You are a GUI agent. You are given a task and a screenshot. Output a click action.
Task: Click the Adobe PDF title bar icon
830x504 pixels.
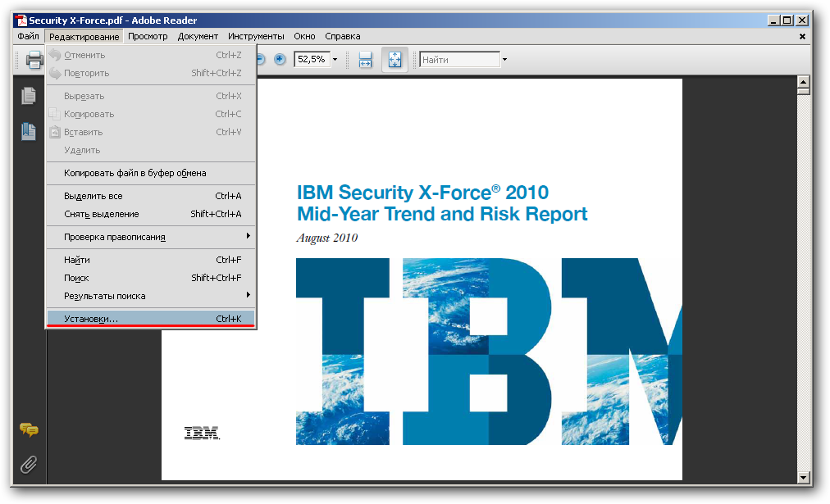21,20
